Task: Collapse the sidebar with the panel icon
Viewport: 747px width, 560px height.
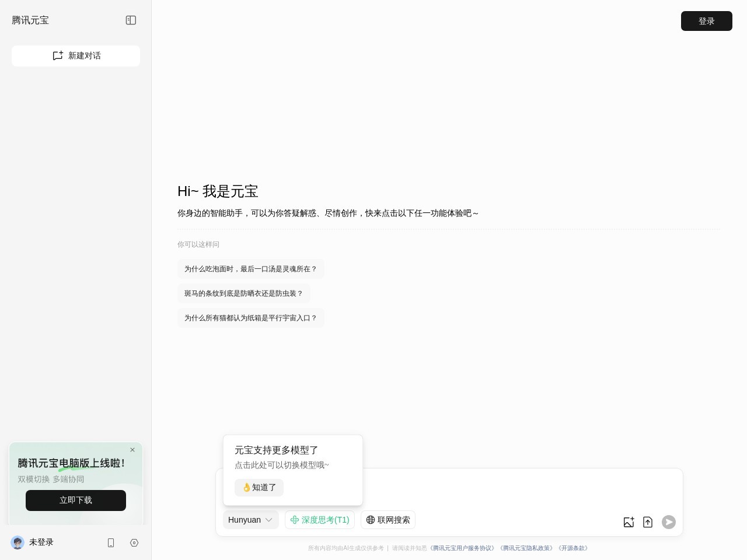Action: tap(131, 20)
